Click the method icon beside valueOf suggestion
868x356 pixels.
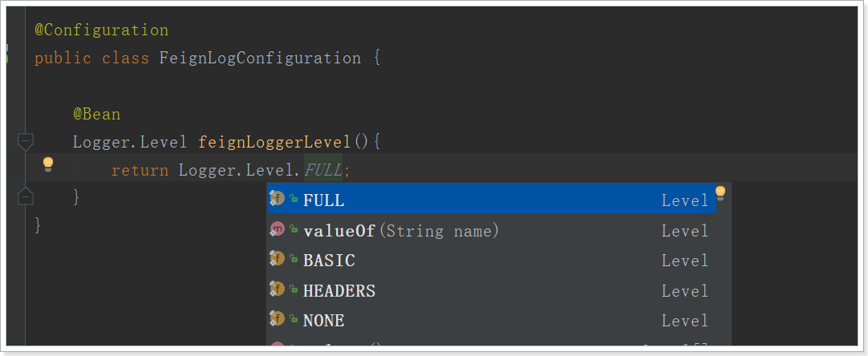point(278,230)
